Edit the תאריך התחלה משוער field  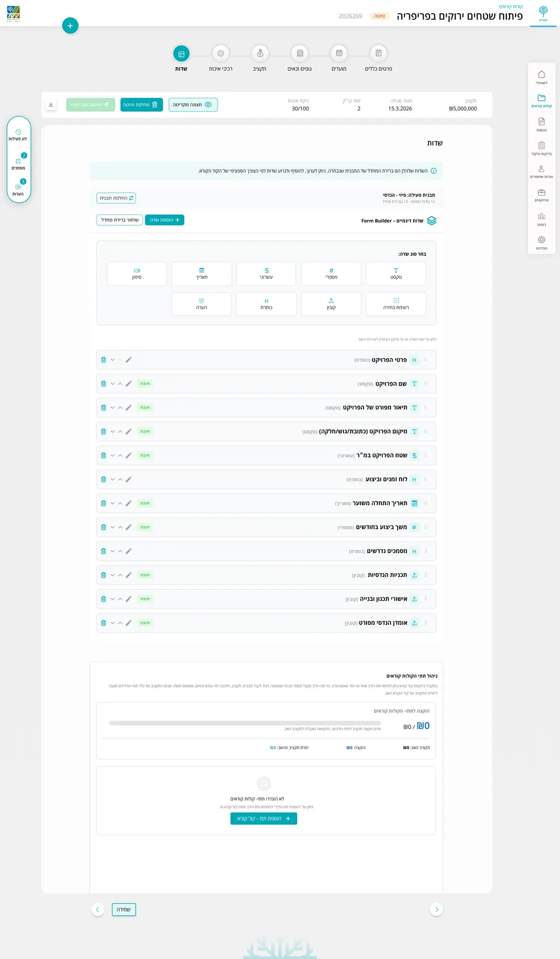point(128,503)
